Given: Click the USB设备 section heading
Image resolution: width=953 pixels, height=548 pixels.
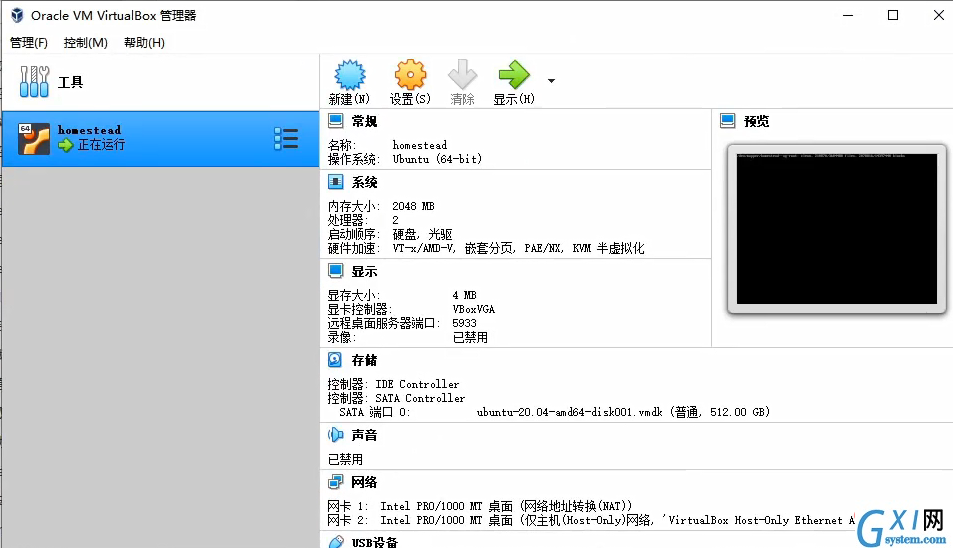Looking at the screenshot, I should [x=374, y=542].
